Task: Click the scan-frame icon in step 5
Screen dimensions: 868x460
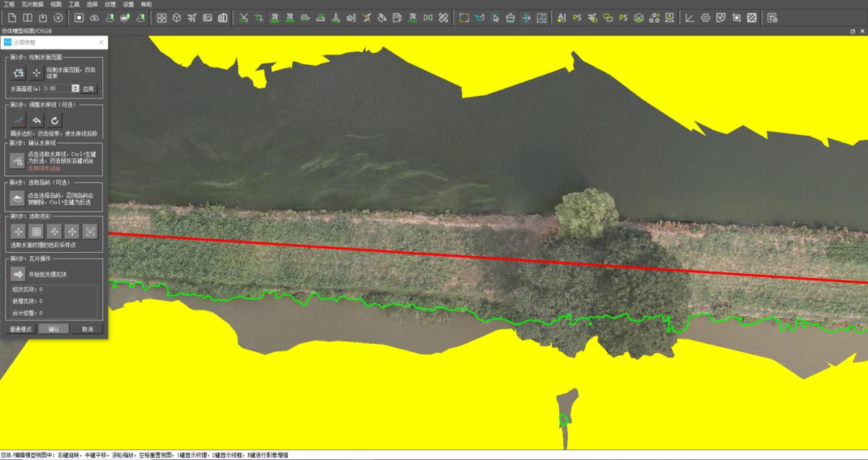Action: click(90, 232)
